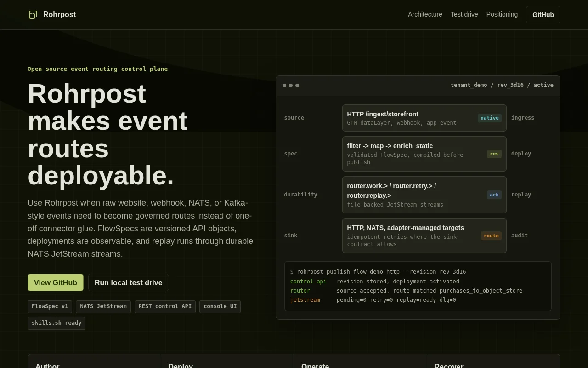Open the Deploy column heading

(x=181, y=365)
